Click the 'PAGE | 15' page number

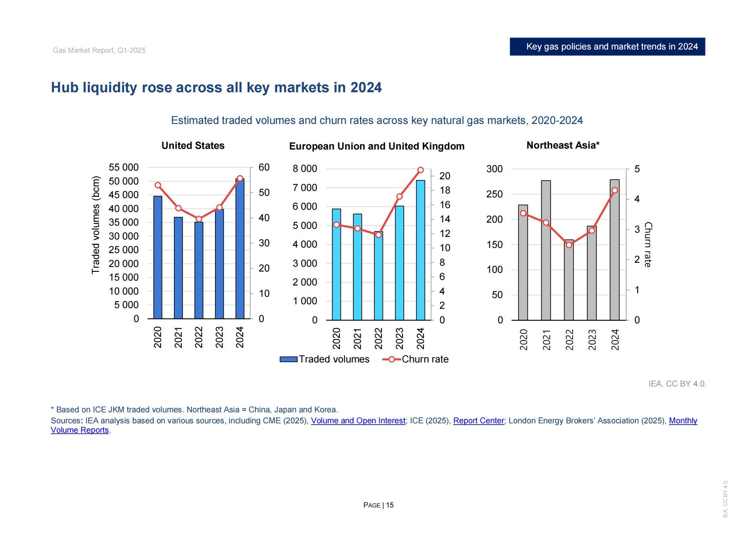pyautogui.click(x=378, y=505)
